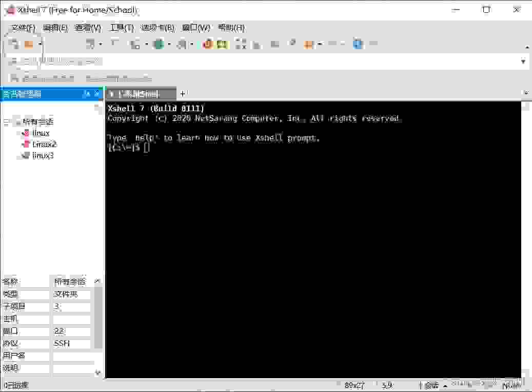The width and height of the screenshot is (532, 392).
Task: Close the 会话管理器 panel
Action: coord(96,93)
